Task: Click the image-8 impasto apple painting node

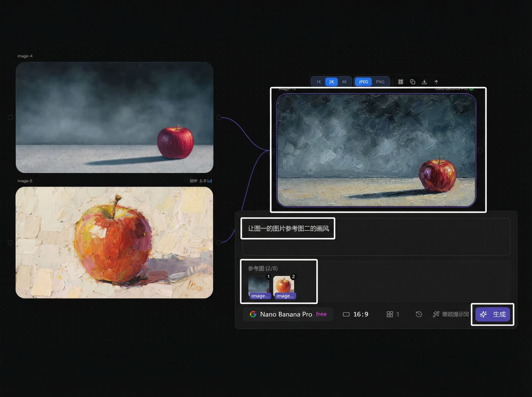Action: coord(114,243)
